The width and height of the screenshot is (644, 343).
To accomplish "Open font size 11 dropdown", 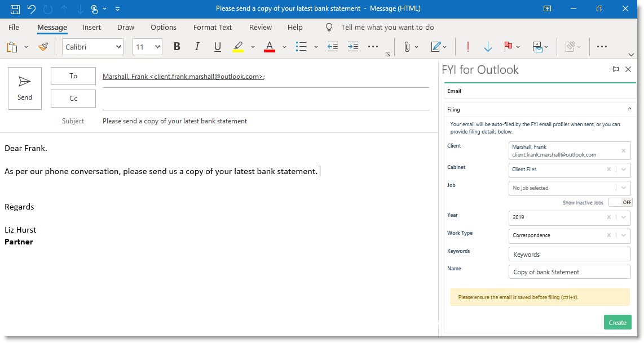I will click(x=147, y=47).
